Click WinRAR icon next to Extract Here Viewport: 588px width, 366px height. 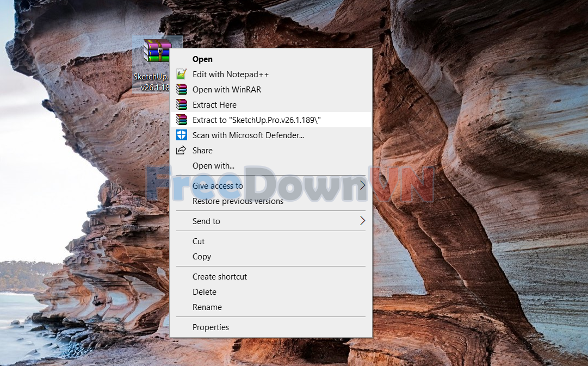point(181,105)
